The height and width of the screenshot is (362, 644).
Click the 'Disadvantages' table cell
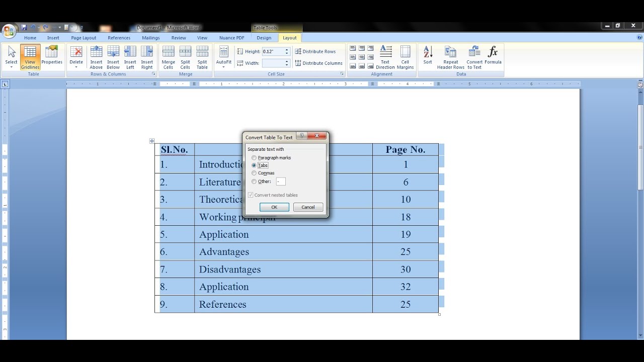[x=283, y=269]
